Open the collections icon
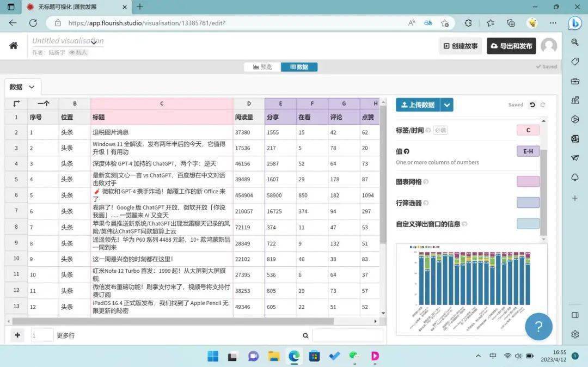The image size is (588, 367). point(511,23)
